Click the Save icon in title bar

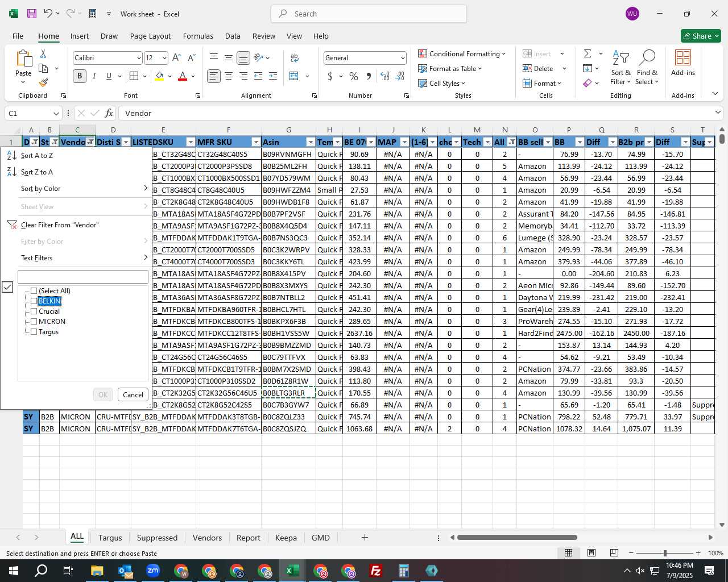(x=32, y=14)
